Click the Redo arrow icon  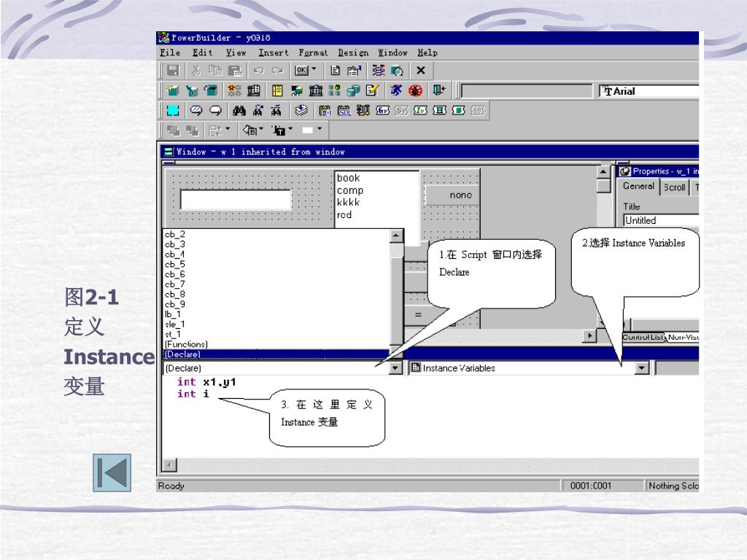click(278, 71)
